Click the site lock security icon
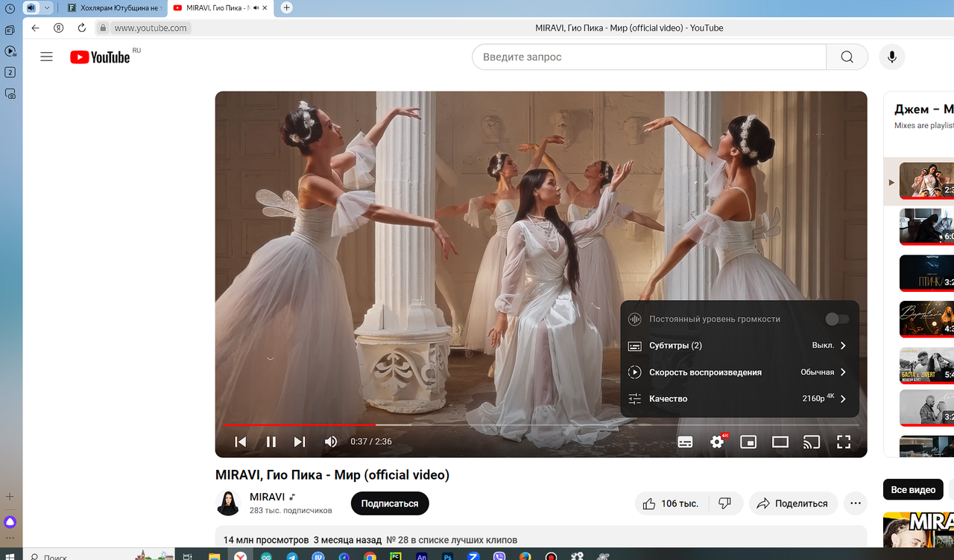This screenshot has width=954, height=560. pos(103,28)
